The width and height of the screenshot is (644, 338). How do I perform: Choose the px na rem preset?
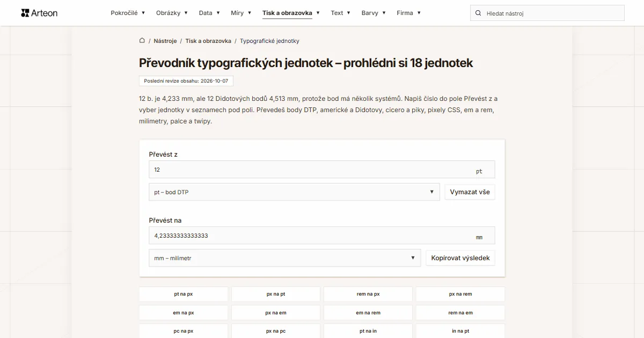tap(460, 294)
